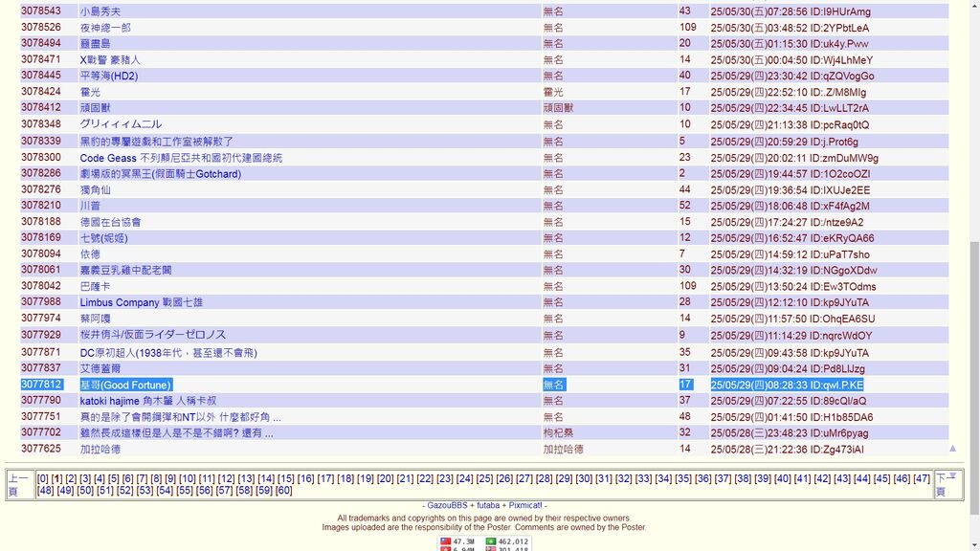Viewport: 980px width, 551px height.
Task: Open thread グリィィムニル
Action: 121,124
